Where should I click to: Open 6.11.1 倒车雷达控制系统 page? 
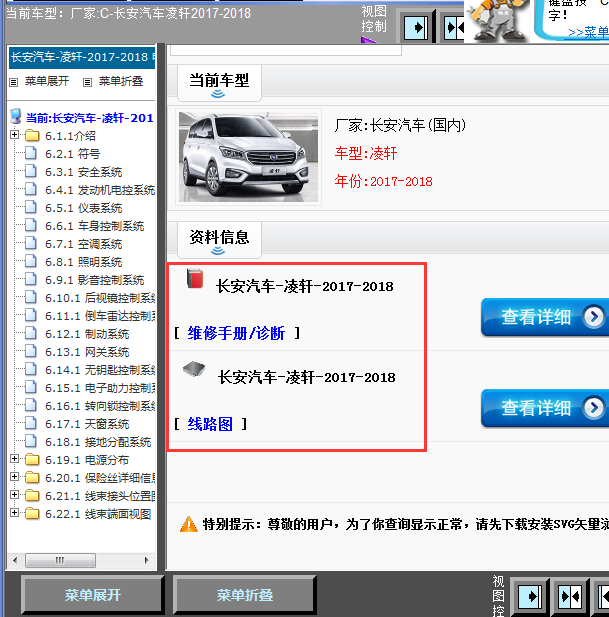click(100, 316)
